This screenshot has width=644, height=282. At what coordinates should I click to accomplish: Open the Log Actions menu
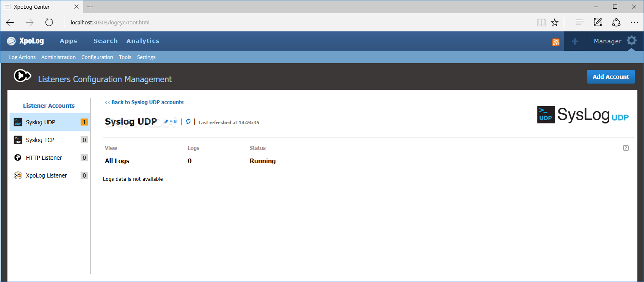pyautogui.click(x=22, y=57)
